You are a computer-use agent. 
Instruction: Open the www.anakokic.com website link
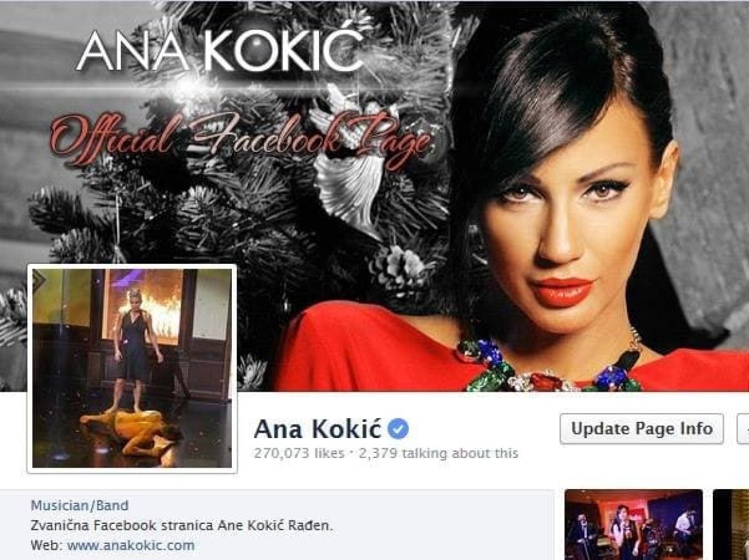pyautogui.click(x=131, y=545)
